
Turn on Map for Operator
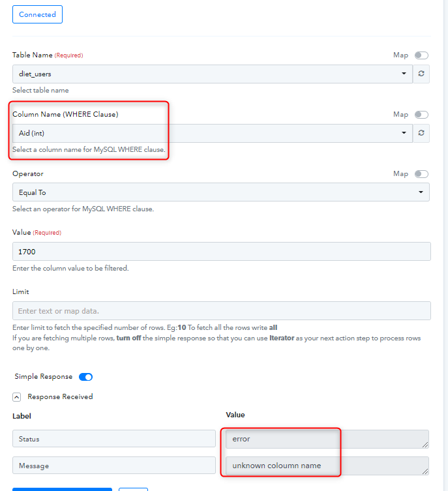click(421, 174)
